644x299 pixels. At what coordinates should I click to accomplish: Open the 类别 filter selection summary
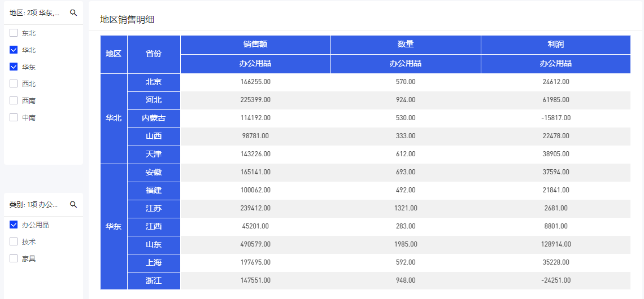pos(35,205)
